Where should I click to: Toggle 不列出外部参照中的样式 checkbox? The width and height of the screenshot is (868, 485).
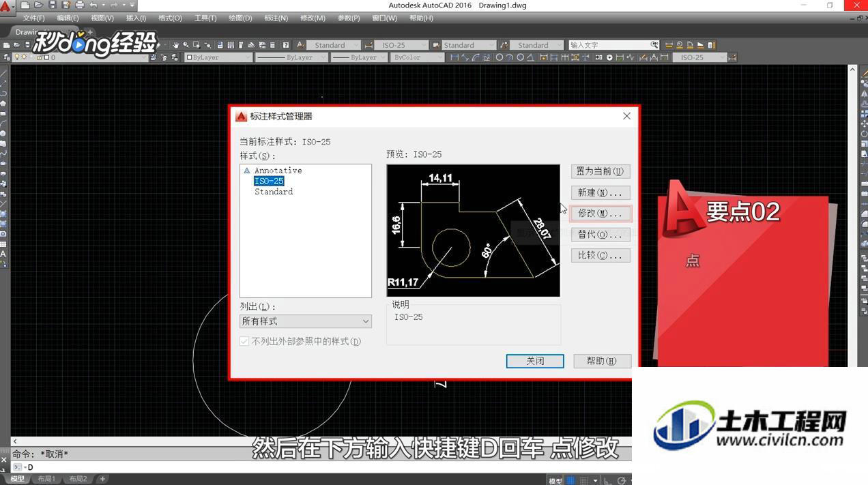pos(244,341)
